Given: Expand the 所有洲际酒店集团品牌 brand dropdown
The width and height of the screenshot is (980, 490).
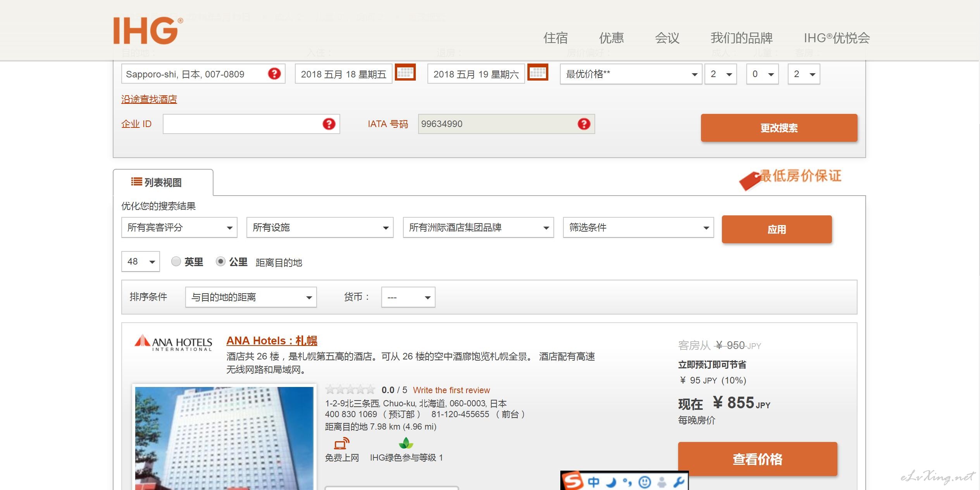Looking at the screenshot, I should [x=479, y=227].
